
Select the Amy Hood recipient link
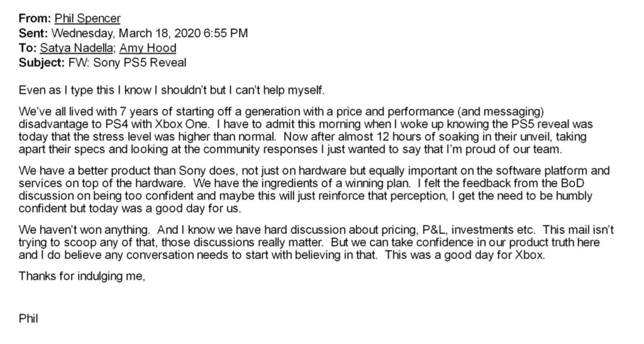(x=148, y=48)
